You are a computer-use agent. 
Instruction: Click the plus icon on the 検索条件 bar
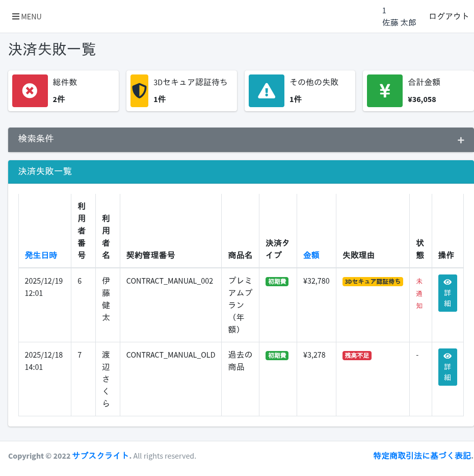tap(461, 139)
